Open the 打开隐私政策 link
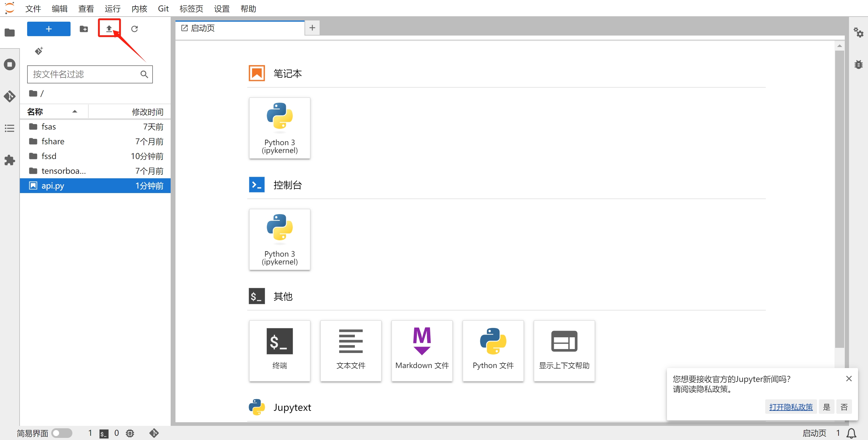Viewport: 868px width, 440px height. [x=791, y=407]
